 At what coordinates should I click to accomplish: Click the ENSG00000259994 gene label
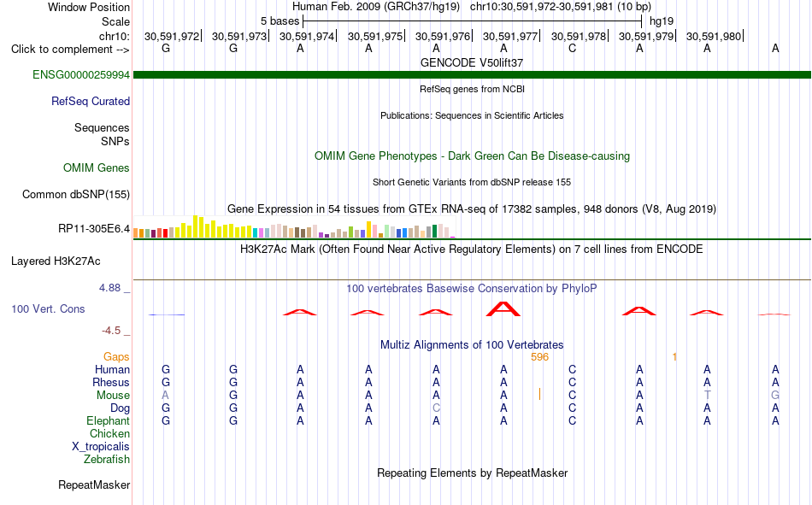81,74
